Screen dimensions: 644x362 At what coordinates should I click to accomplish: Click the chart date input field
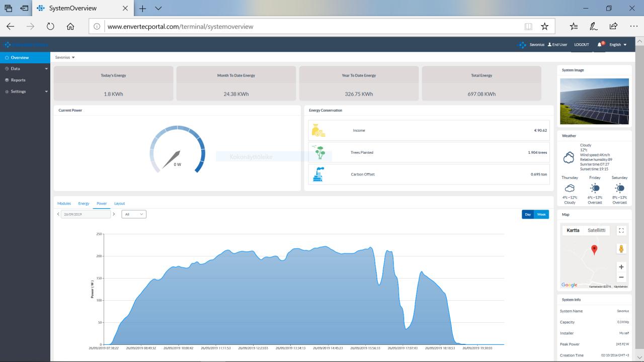[86, 214]
